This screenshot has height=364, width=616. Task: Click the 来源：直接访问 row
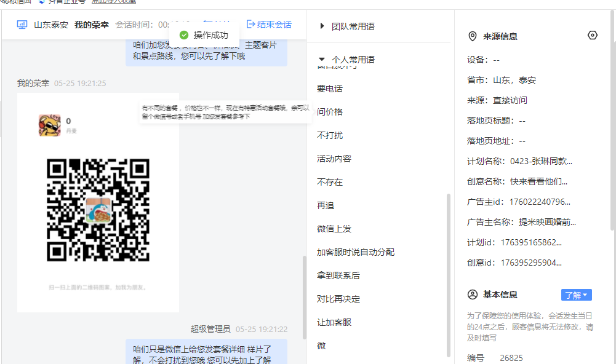tap(497, 100)
